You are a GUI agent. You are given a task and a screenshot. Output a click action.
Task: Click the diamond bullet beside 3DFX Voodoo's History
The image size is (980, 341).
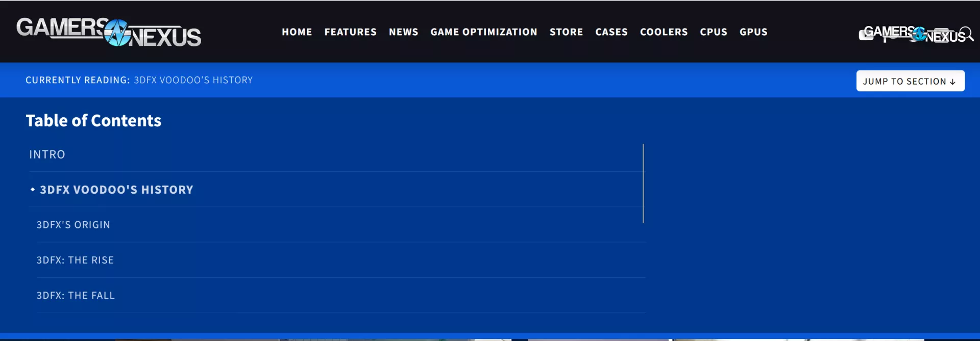[33, 190]
